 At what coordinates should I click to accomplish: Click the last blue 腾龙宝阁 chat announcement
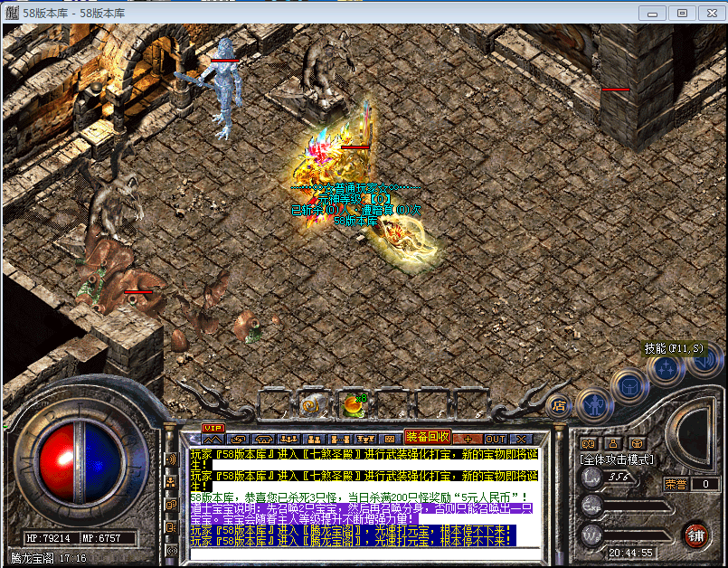[x=351, y=541]
